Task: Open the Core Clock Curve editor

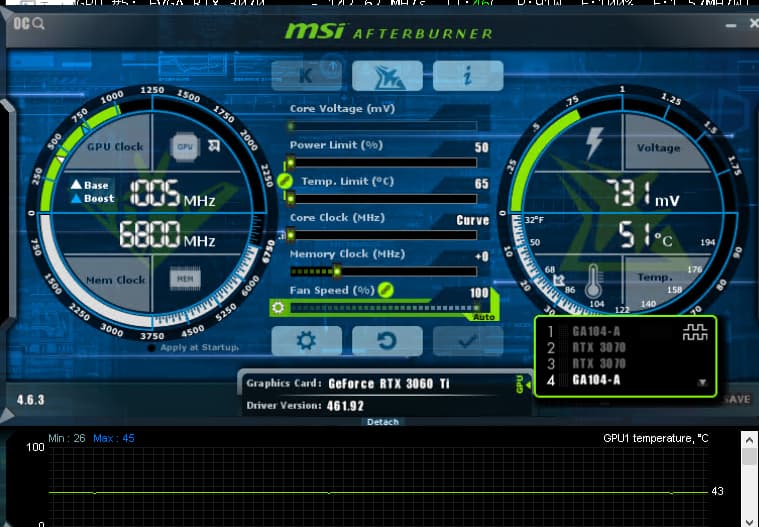Action: click(472, 219)
